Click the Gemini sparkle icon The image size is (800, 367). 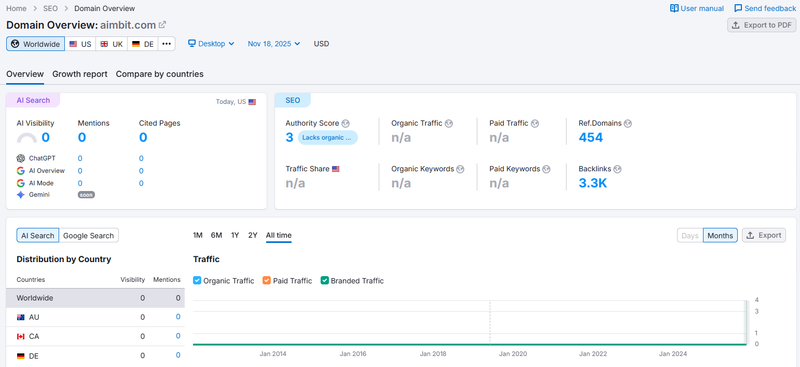pyautogui.click(x=20, y=194)
